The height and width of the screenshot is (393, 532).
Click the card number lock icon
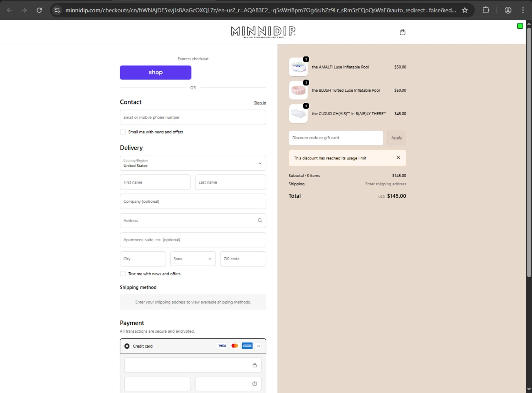pos(255,365)
